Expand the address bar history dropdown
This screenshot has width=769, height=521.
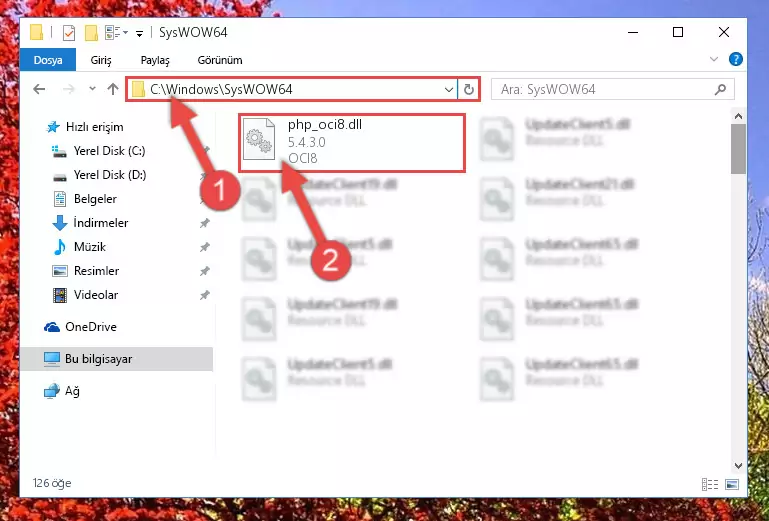click(448, 89)
